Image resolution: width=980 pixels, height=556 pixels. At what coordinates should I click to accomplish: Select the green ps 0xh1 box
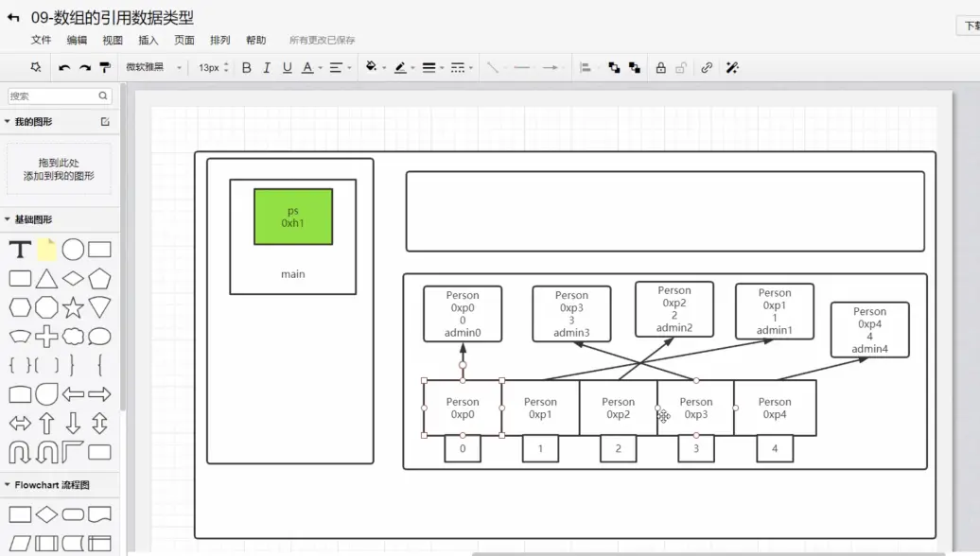click(x=293, y=217)
